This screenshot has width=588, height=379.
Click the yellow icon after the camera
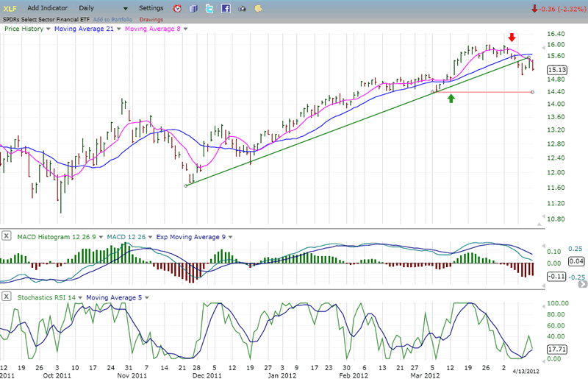click(258, 8)
